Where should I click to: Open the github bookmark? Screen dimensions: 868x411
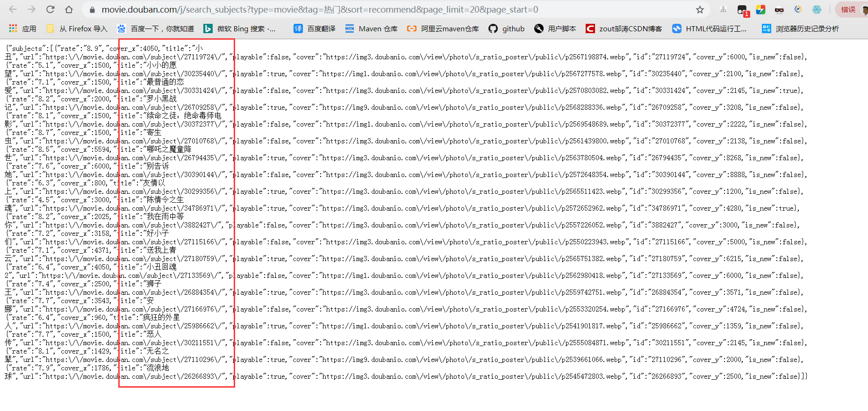coord(507,28)
